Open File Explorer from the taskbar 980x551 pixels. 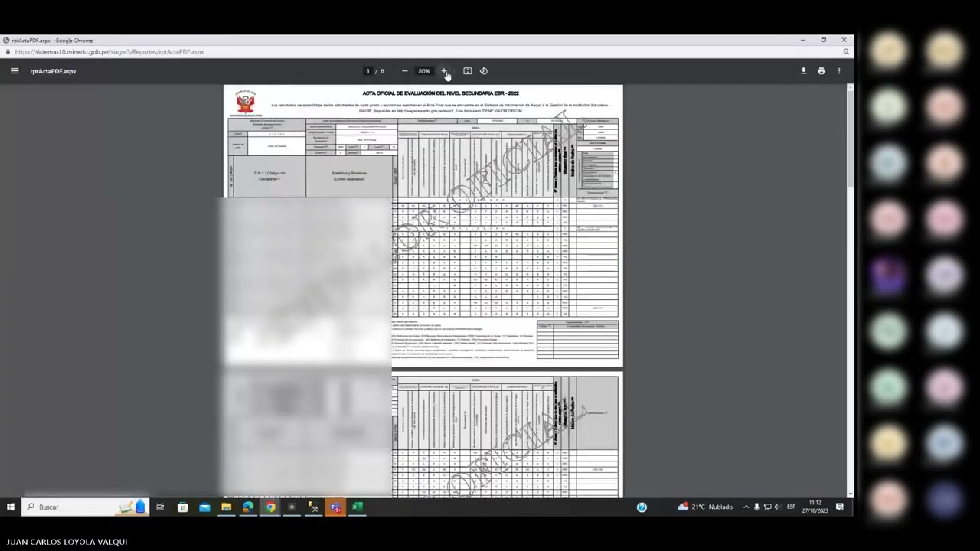pos(227,507)
